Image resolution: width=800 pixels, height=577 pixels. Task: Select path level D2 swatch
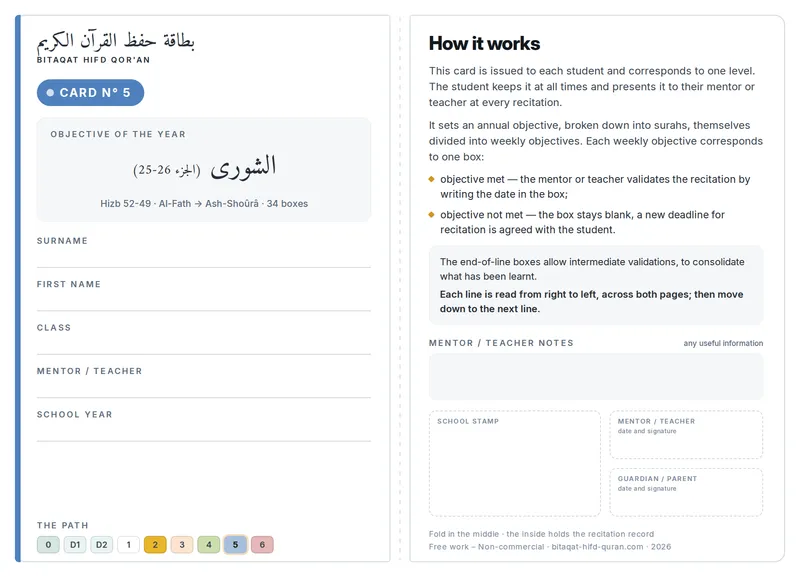pyautogui.click(x=102, y=544)
